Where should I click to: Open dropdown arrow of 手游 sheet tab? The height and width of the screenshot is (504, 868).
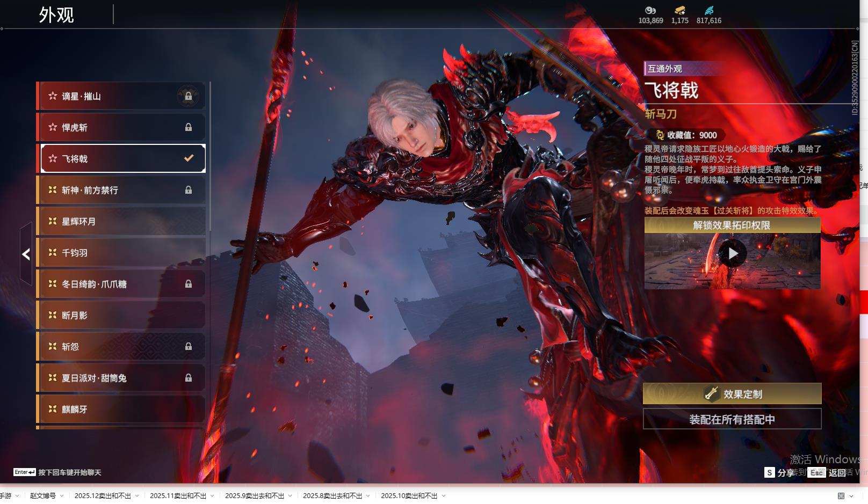coord(17,496)
